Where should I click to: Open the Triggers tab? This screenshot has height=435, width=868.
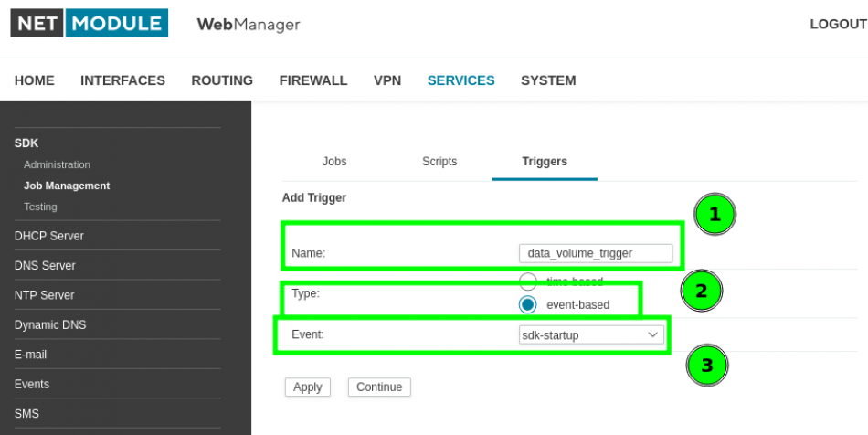point(545,162)
